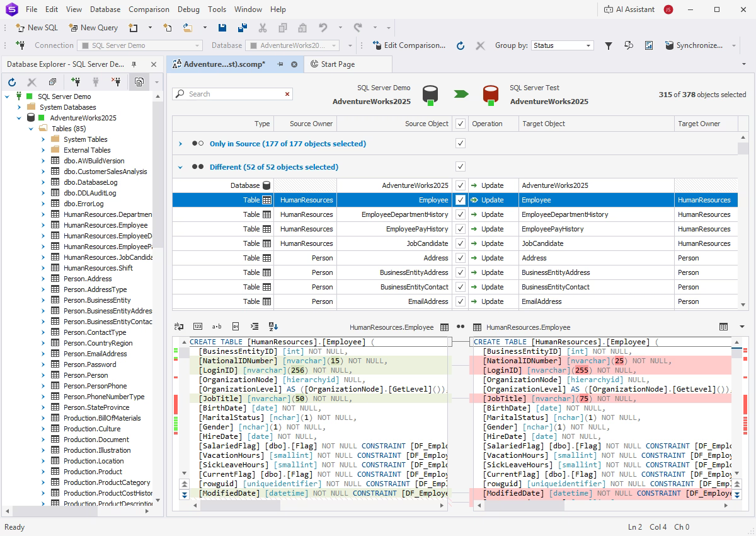Collapse the Tables (85) tree node
Screen dimensions: 756x536
click(x=31, y=129)
